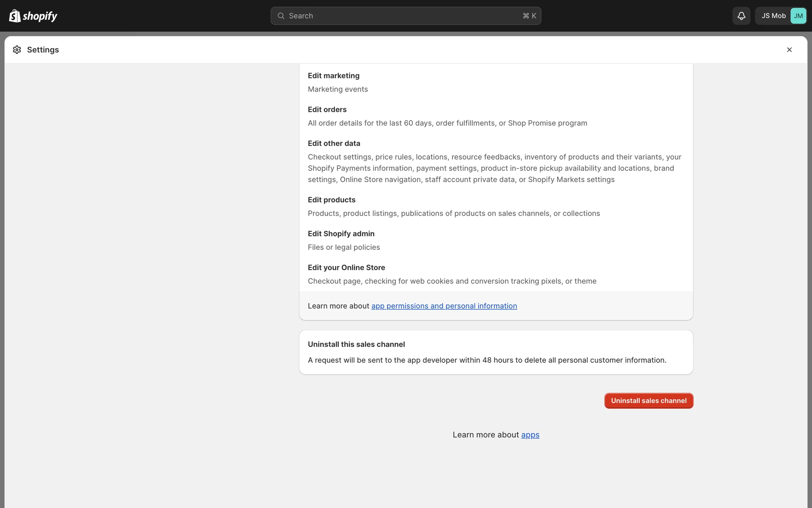Focus the Search input field
The width and height of the screenshot is (812, 508).
tap(402, 16)
